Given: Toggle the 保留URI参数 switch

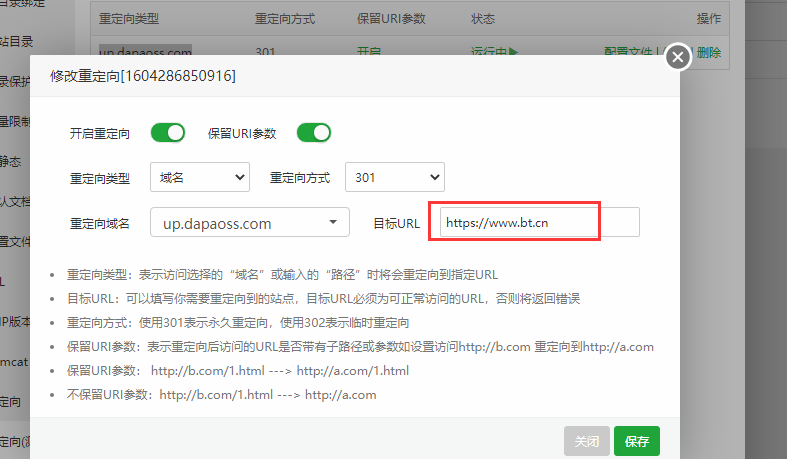Looking at the screenshot, I should (314, 133).
